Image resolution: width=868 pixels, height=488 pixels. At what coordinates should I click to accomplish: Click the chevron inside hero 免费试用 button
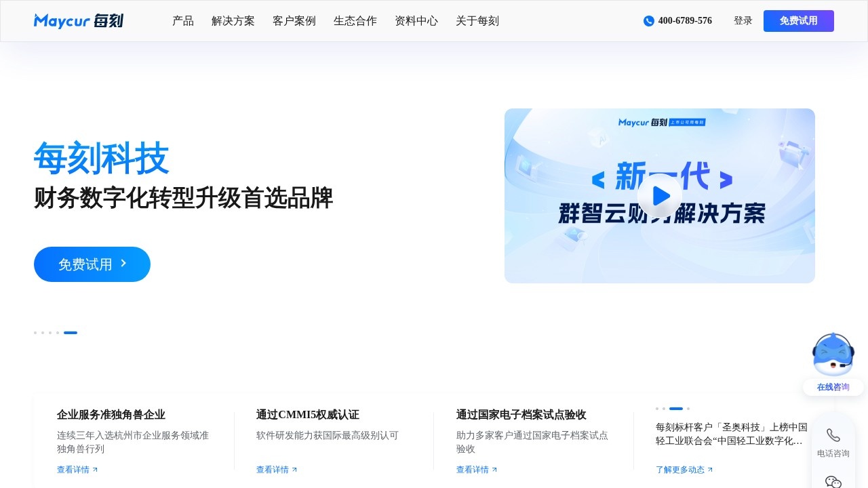123,263
